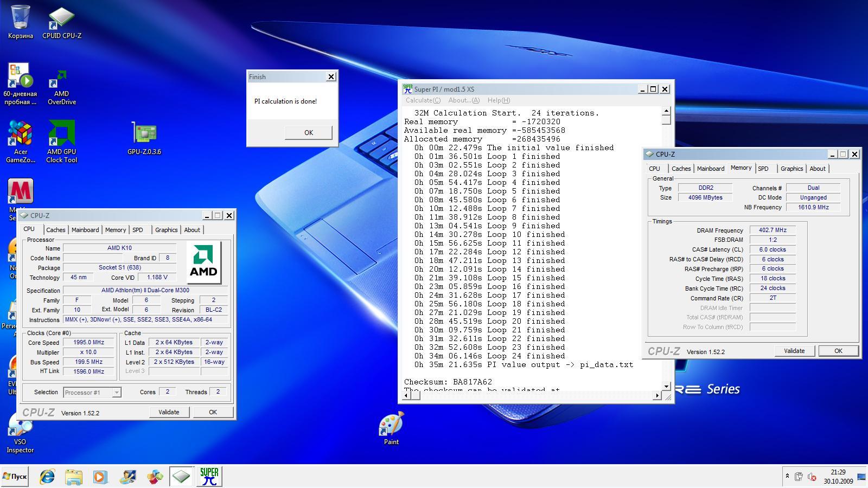This screenshot has width=868, height=488.
Task: Click the power plug tray icon
Action: pyautogui.click(x=799, y=477)
